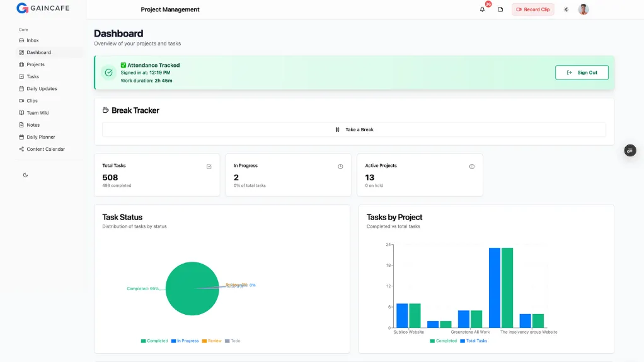The image size is (644, 362).
Task: Click the Record Clip button
Action: 532,9
